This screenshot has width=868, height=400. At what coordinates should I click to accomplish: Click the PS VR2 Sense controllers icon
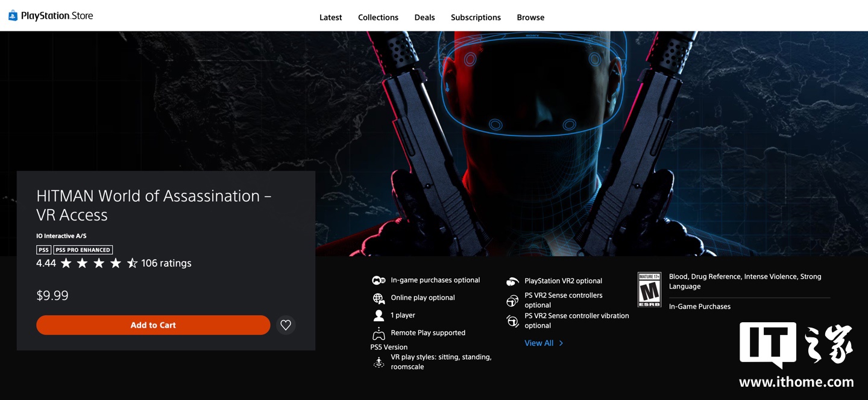click(x=512, y=301)
